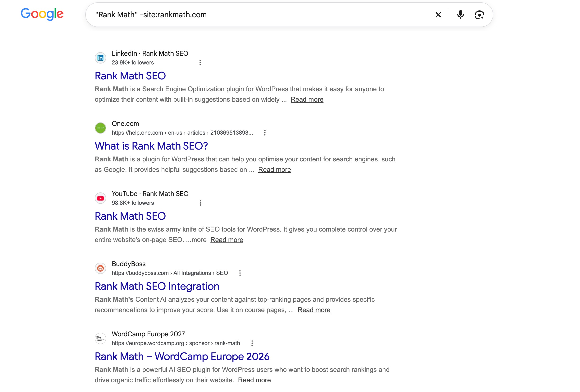
Task: Open 'Rank Math SEO Integration' result
Action: (157, 286)
